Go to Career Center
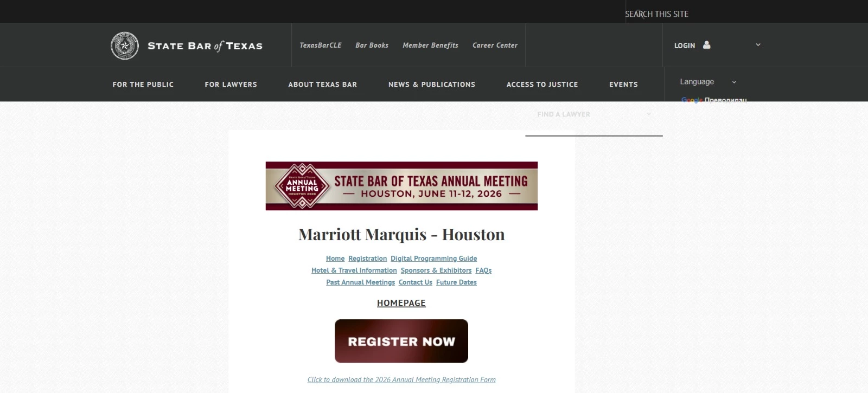Viewport: 868px width, 393px height. 495,46
